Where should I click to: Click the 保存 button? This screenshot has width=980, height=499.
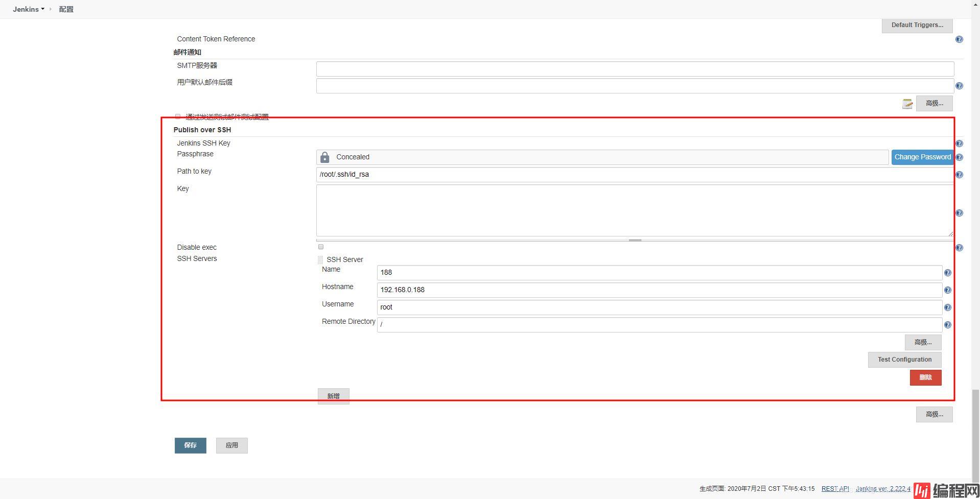pyautogui.click(x=190, y=445)
